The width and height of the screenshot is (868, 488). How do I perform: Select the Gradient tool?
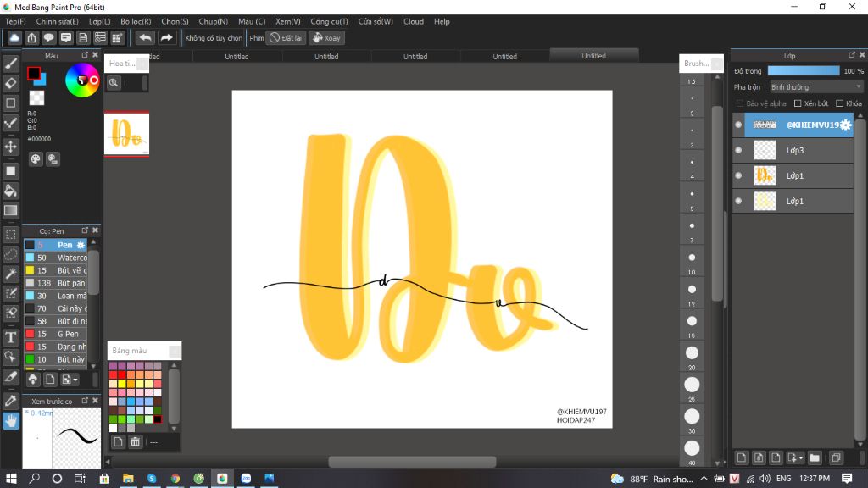click(10, 210)
